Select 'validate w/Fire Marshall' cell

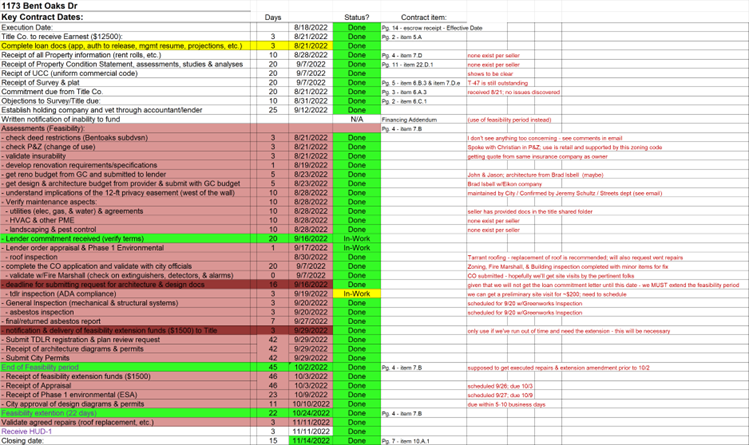coord(125,275)
